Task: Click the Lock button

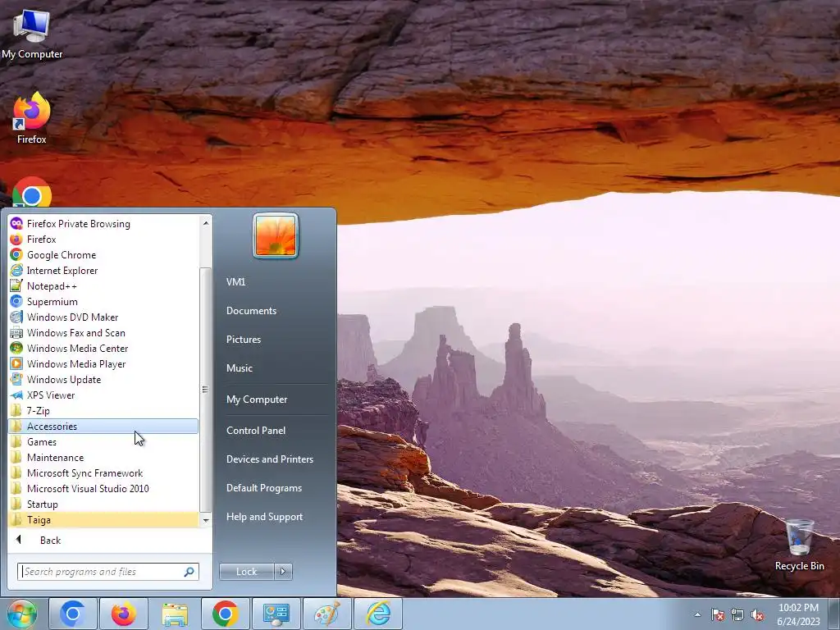Action: pyautogui.click(x=246, y=572)
